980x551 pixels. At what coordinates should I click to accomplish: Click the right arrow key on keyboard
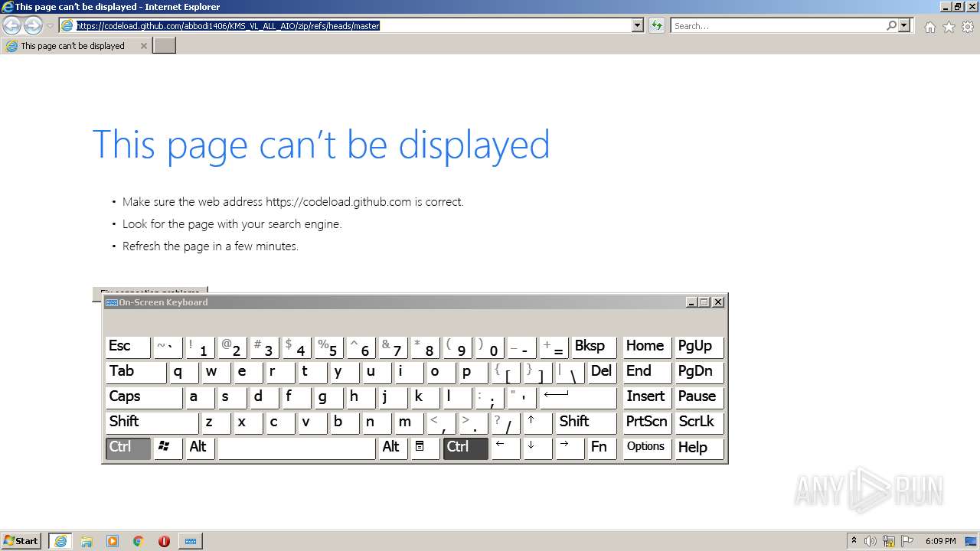click(570, 447)
